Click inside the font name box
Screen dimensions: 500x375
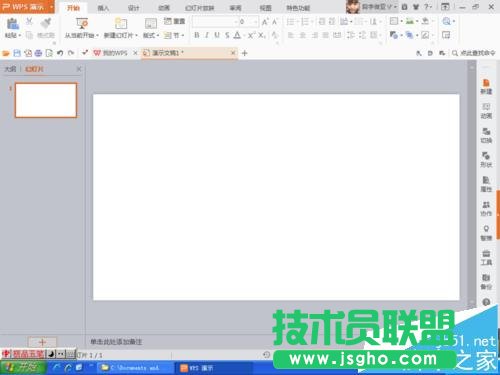(x=213, y=22)
